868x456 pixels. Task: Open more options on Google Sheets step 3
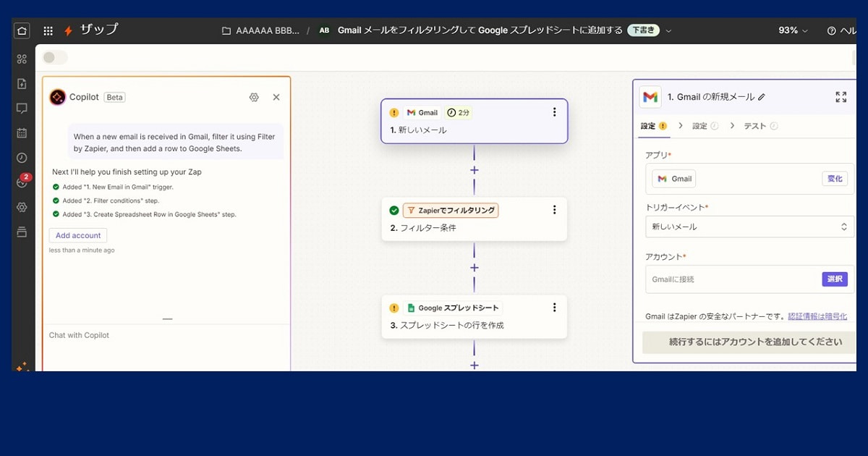coord(555,308)
